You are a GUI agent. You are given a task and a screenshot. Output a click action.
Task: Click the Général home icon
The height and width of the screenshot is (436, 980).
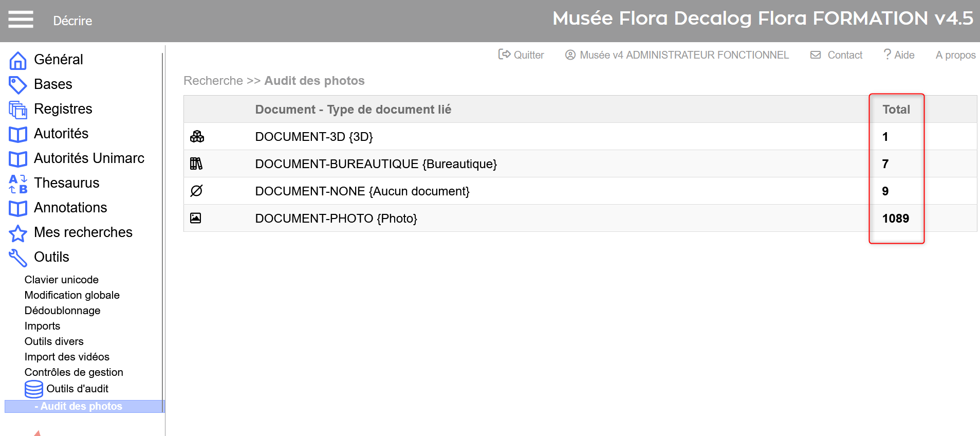18,60
